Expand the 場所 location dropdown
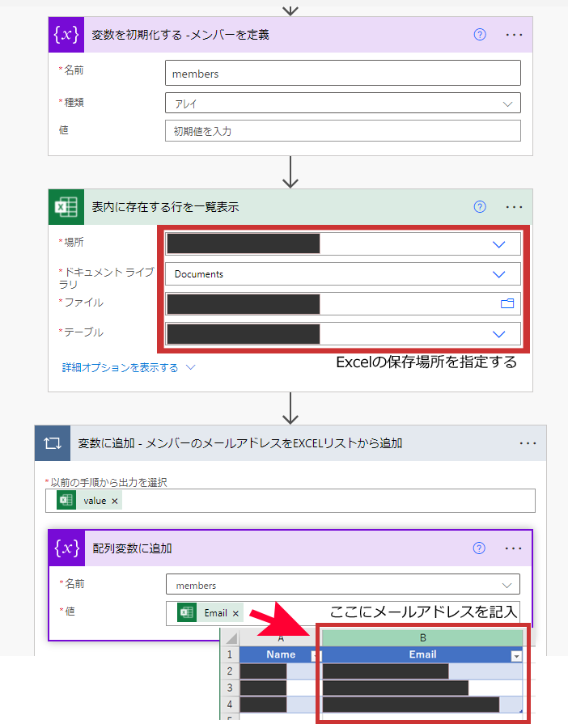Screen dimensions: 568x728 [498, 244]
